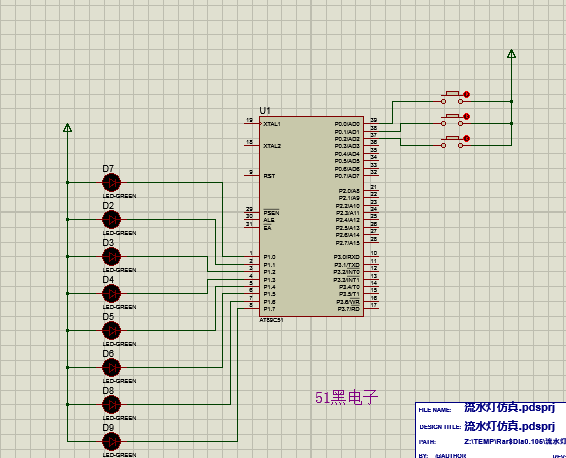Click the P1.4 pin label

[x=269, y=287]
